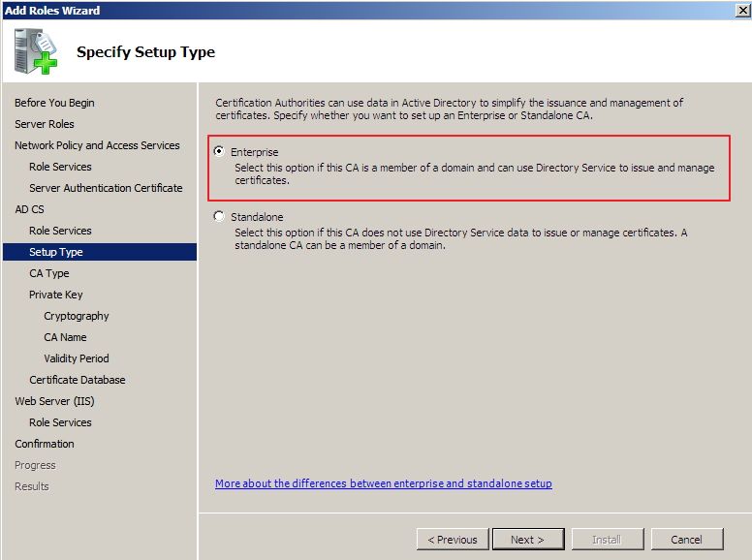Viewport: 752px width, 560px height.
Task: Select Validity Period step
Action: point(77,358)
